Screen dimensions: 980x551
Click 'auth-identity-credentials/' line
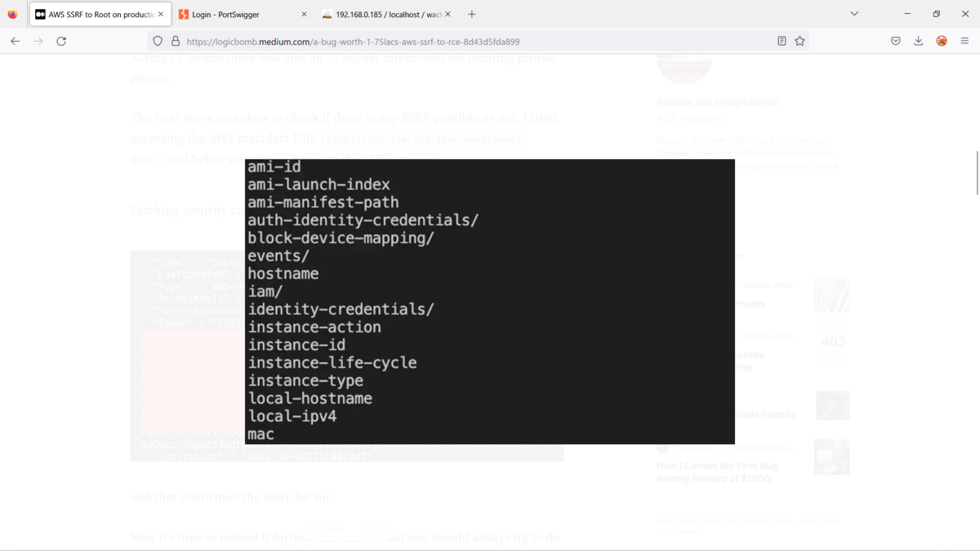pos(363,220)
